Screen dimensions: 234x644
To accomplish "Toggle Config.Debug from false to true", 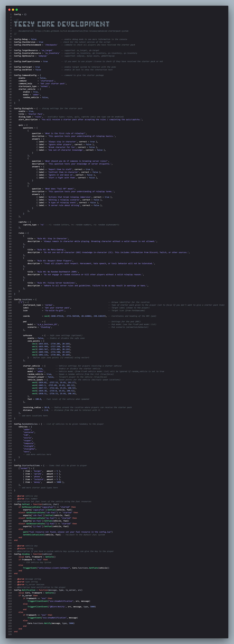I will (x=34, y=39).
